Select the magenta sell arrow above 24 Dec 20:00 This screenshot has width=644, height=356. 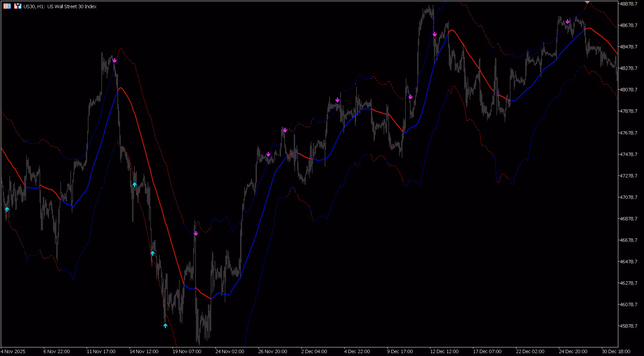[568, 22]
